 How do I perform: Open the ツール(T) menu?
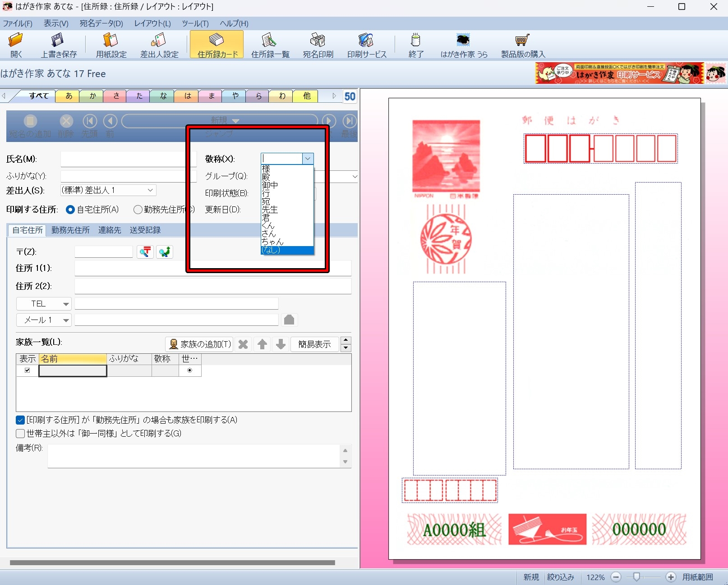click(x=195, y=23)
